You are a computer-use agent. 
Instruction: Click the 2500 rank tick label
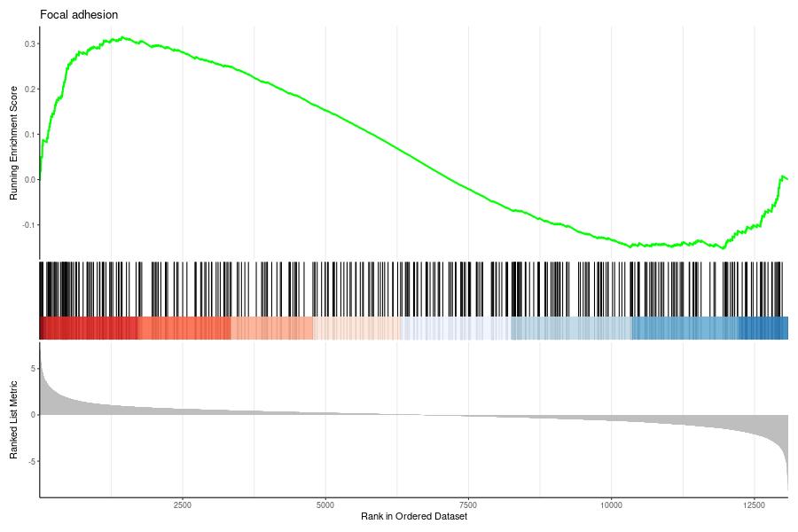182,505
